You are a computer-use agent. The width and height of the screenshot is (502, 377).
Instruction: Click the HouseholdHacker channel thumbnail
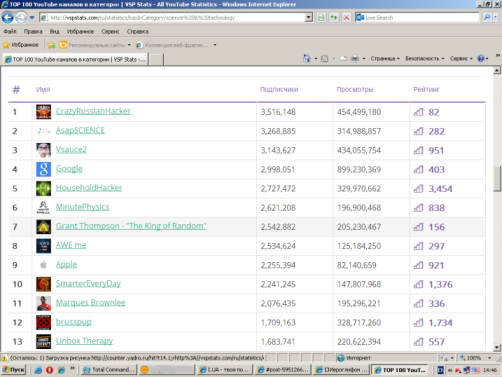[43, 188]
